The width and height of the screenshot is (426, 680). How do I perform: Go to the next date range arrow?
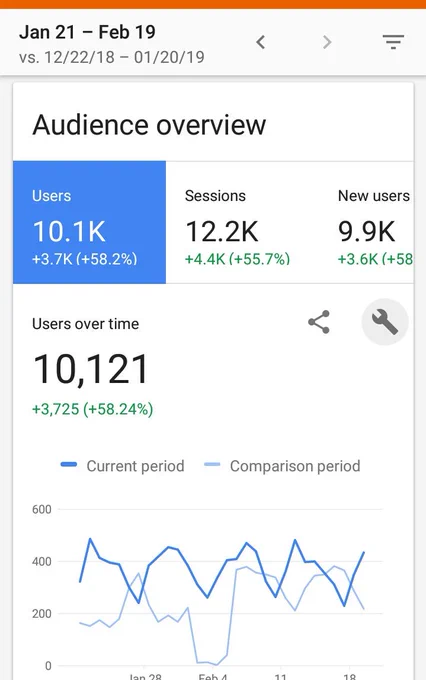tap(327, 42)
